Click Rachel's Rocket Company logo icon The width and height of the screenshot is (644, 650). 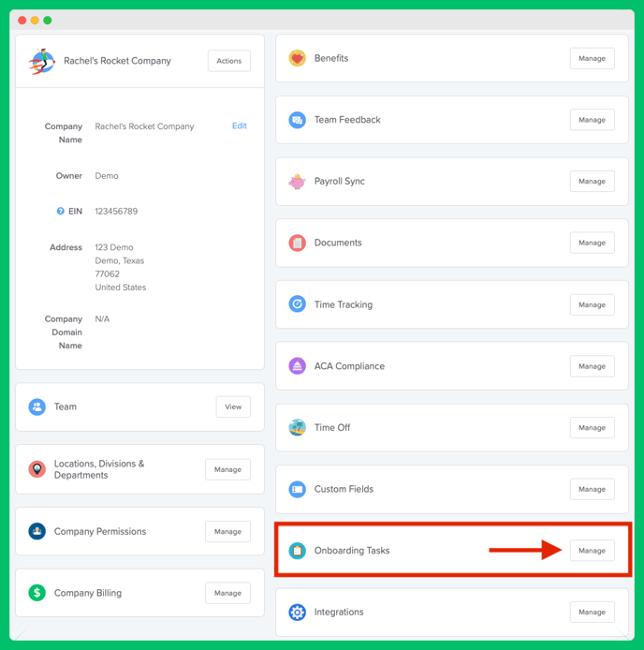click(x=42, y=62)
